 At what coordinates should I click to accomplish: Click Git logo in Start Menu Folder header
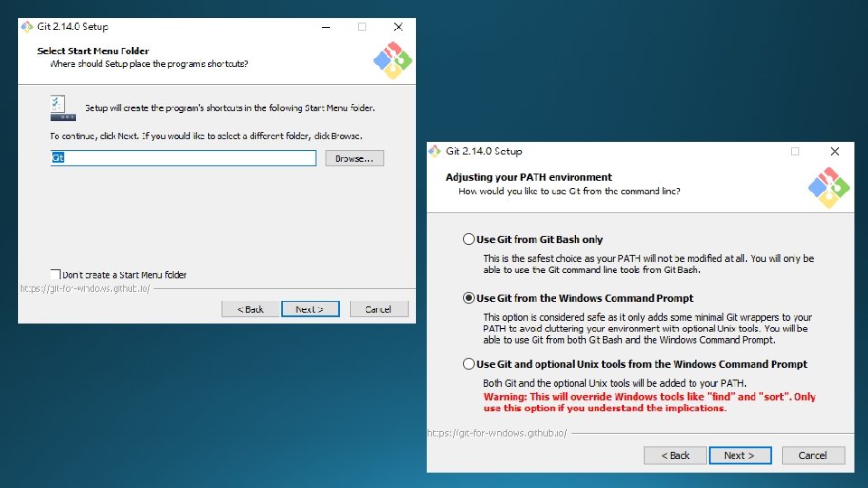point(392,61)
